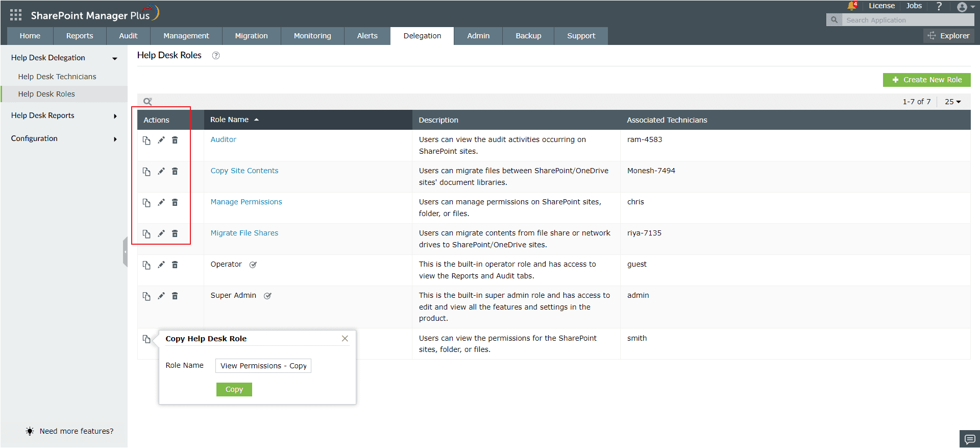
Task: Switch to the Monitoring tab
Action: pyautogui.click(x=312, y=36)
